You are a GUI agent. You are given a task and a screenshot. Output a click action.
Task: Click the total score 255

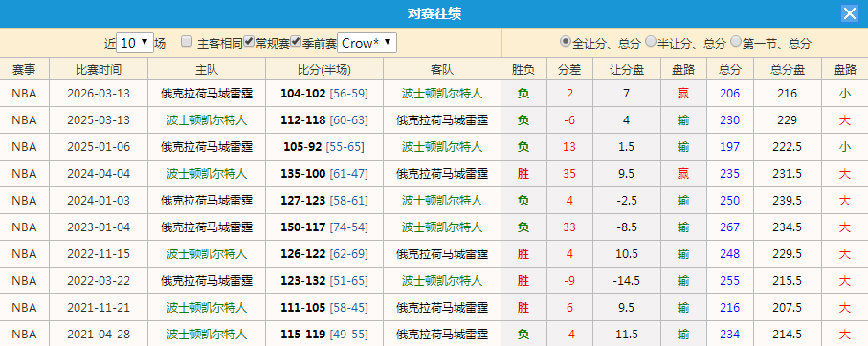point(729,281)
